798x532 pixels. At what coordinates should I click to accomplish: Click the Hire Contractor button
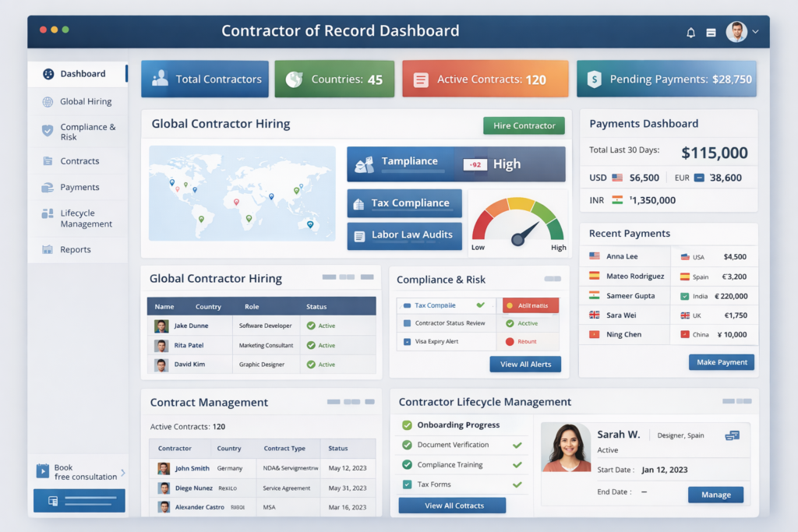tap(524, 125)
